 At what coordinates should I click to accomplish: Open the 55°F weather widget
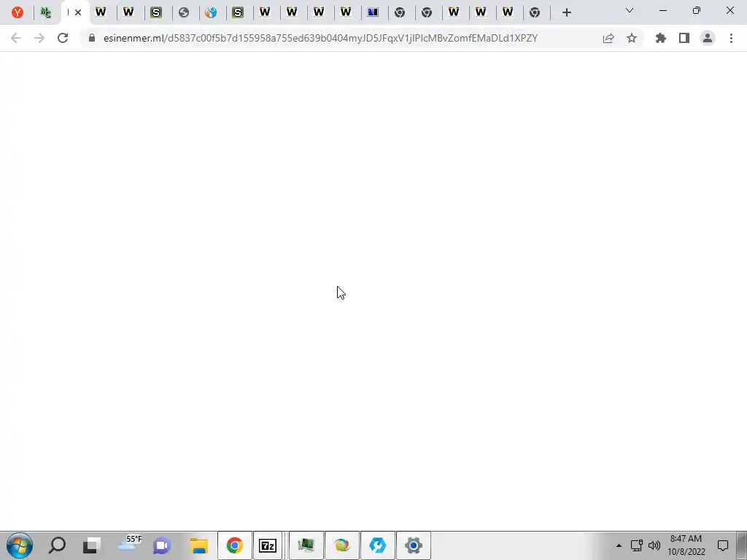click(129, 543)
